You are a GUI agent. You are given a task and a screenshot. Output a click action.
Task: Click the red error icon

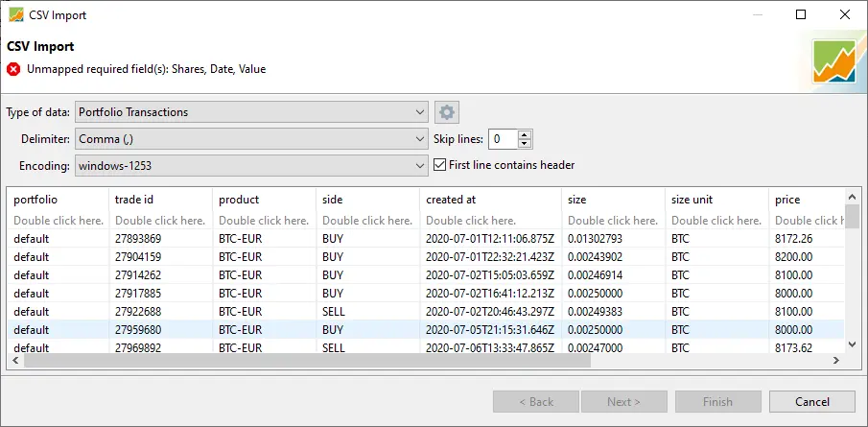(x=13, y=70)
